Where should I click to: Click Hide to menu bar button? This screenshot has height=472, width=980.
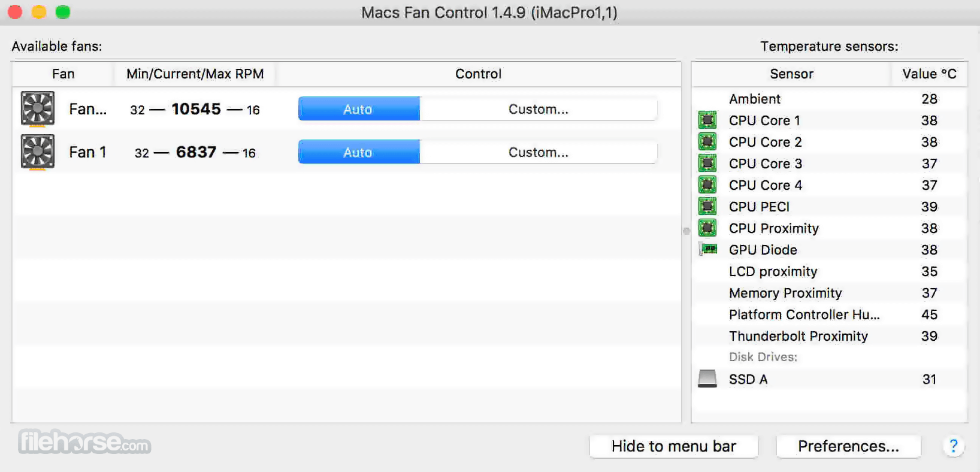click(x=674, y=446)
